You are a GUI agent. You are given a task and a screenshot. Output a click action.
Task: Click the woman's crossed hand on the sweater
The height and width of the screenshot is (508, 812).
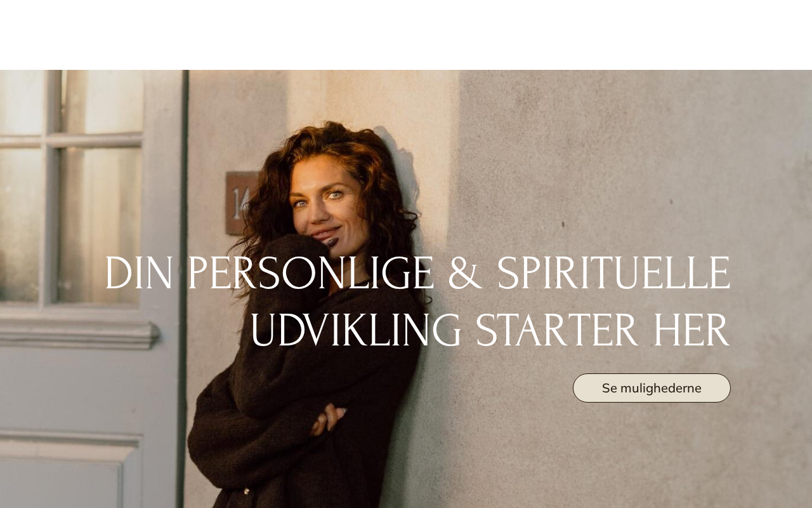329,419
